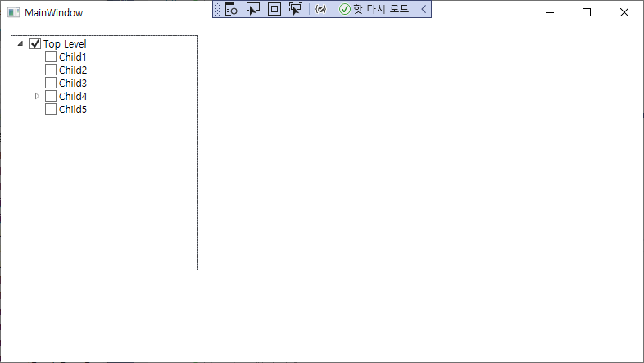The height and width of the screenshot is (363, 644).
Task: Collapse the debug toolbar with chevron
Action: (x=424, y=9)
